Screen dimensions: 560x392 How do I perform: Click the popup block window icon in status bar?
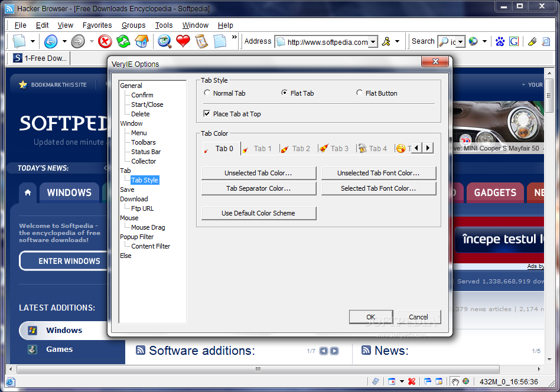pyautogui.click(x=392, y=381)
